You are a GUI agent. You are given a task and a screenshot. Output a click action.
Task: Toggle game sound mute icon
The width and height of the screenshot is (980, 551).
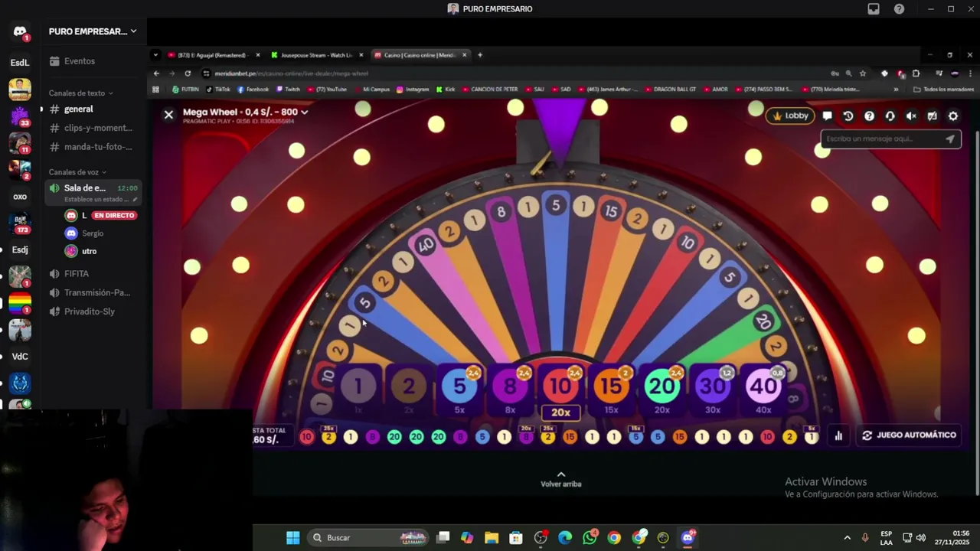tap(911, 116)
